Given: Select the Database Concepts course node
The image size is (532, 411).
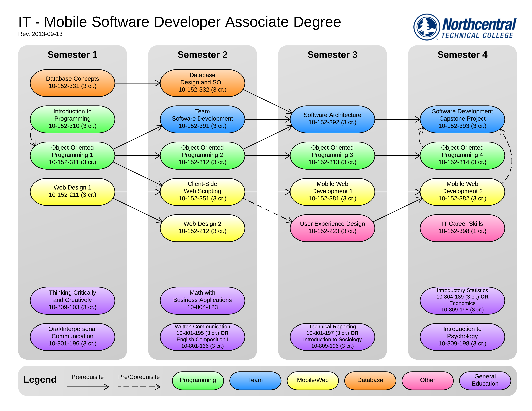Looking at the screenshot, I should tap(72, 83).
